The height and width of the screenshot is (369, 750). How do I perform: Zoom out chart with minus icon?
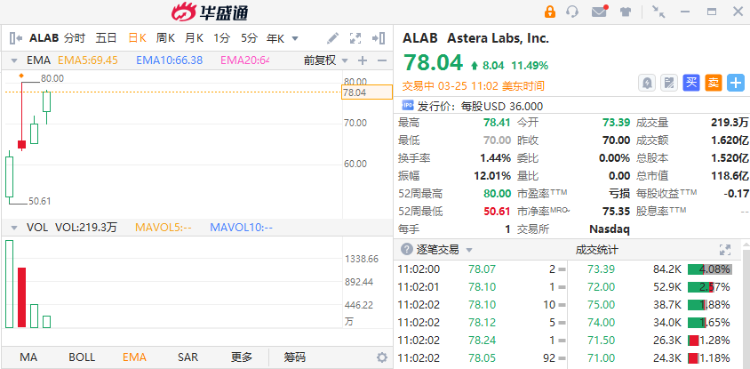pos(382,60)
